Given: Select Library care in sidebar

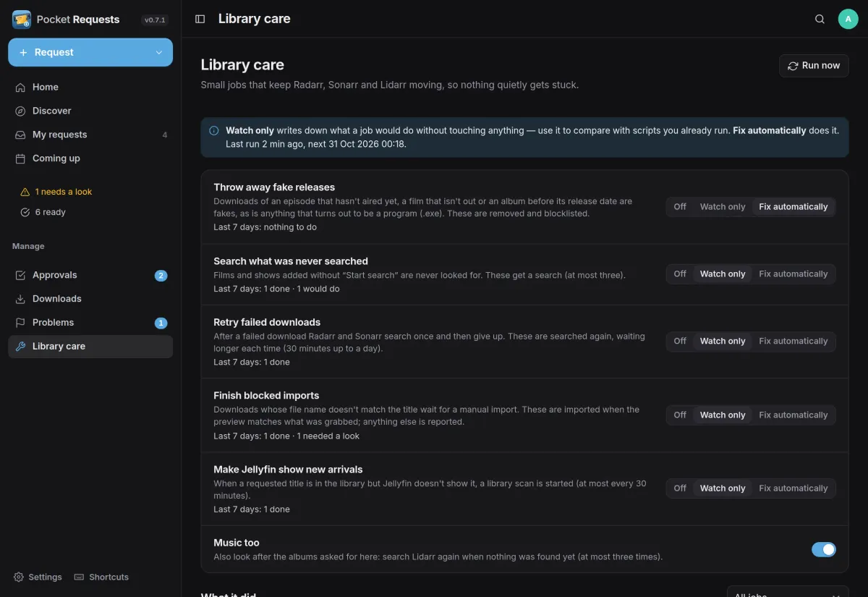Looking at the screenshot, I should (x=90, y=347).
